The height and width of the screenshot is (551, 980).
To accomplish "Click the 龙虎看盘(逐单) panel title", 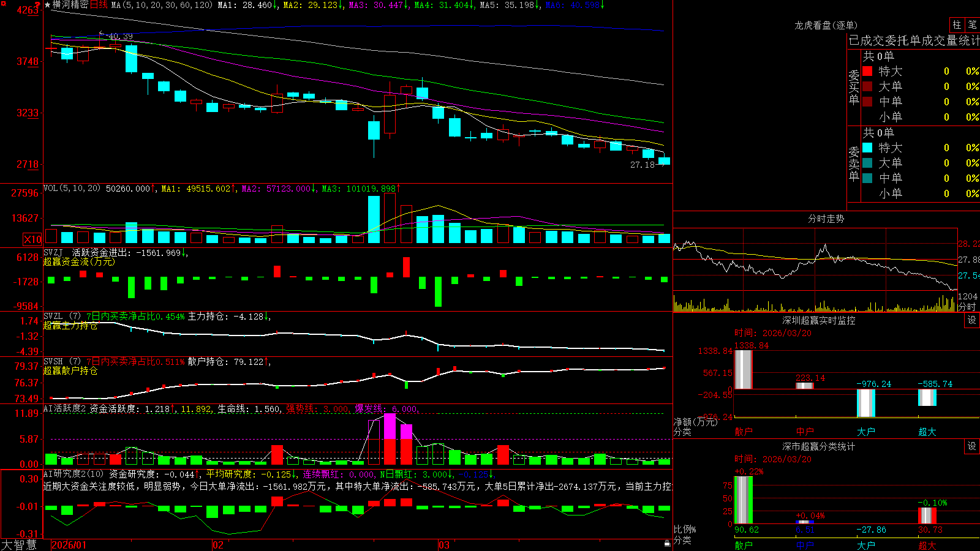I will [x=826, y=25].
